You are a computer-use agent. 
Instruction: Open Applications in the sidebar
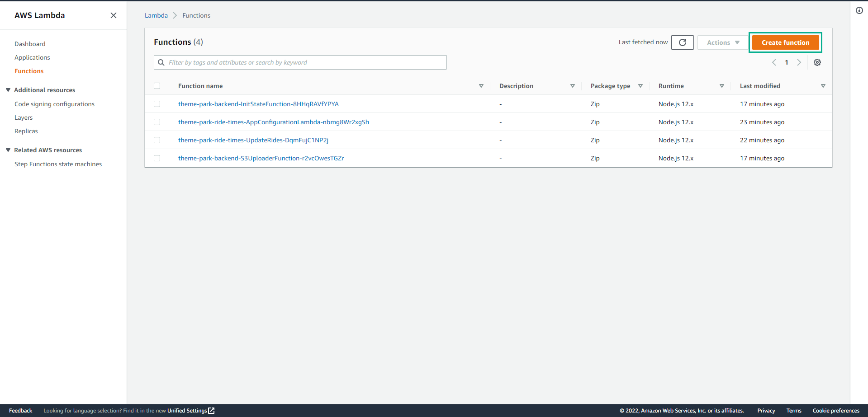(32, 57)
